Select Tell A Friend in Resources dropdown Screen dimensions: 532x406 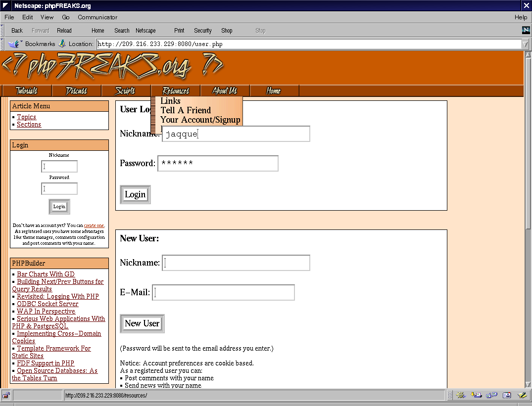pyautogui.click(x=186, y=110)
